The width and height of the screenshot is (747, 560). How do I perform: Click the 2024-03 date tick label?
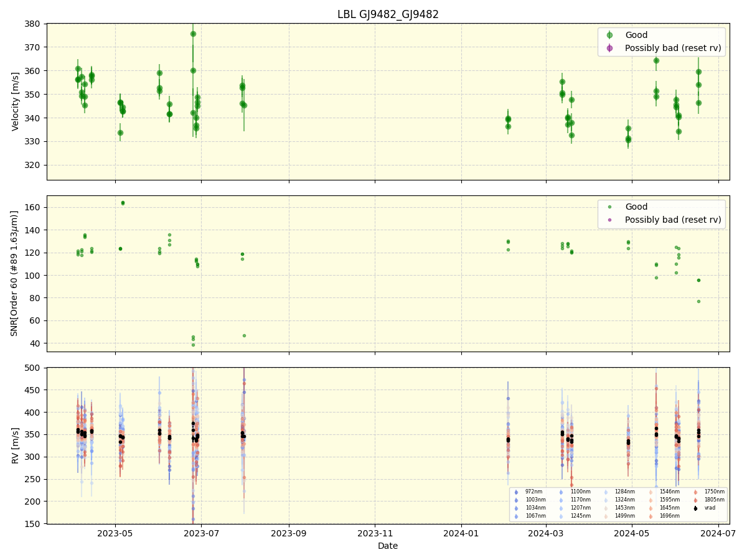[546, 533]
